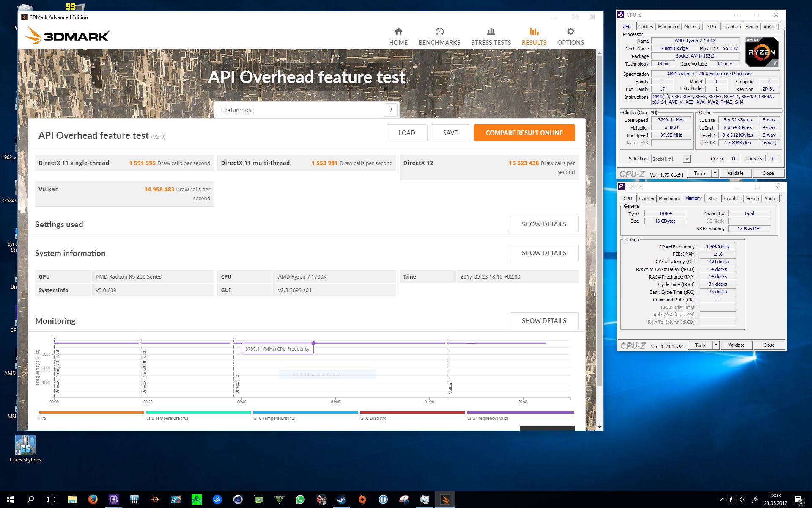This screenshot has height=508, width=812.
Task: Open the Tools dropdown arrow in the upper CPU-Z window
Action: point(715,173)
